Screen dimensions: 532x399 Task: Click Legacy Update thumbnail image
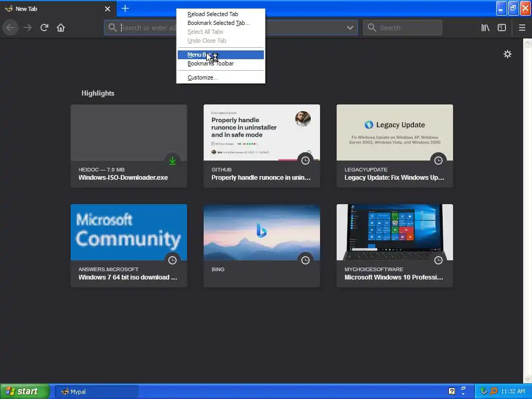coord(395,132)
